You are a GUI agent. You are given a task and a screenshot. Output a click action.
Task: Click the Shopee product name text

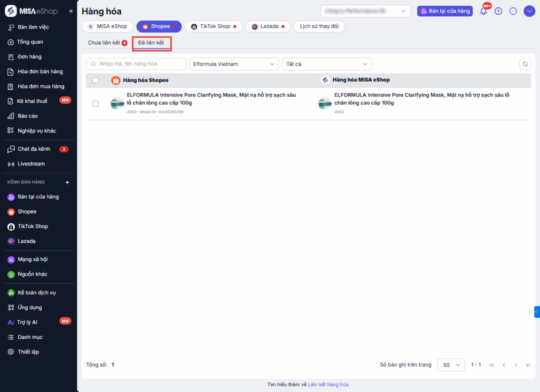click(x=211, y=99)
